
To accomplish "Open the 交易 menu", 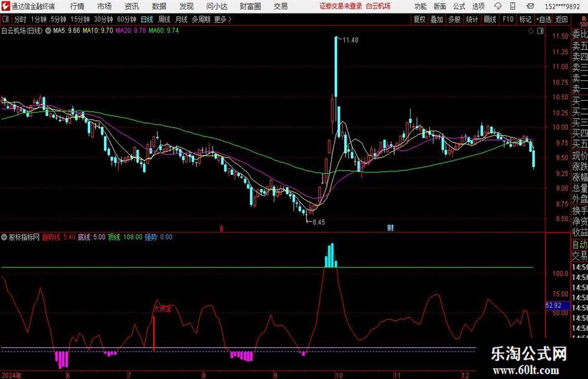I will point(281,6).
